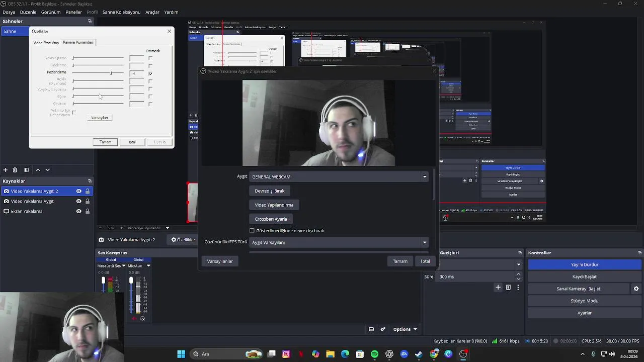
Task: Delete the transition with trash icon
Action: pyautogui.click(x=508, y=288)
